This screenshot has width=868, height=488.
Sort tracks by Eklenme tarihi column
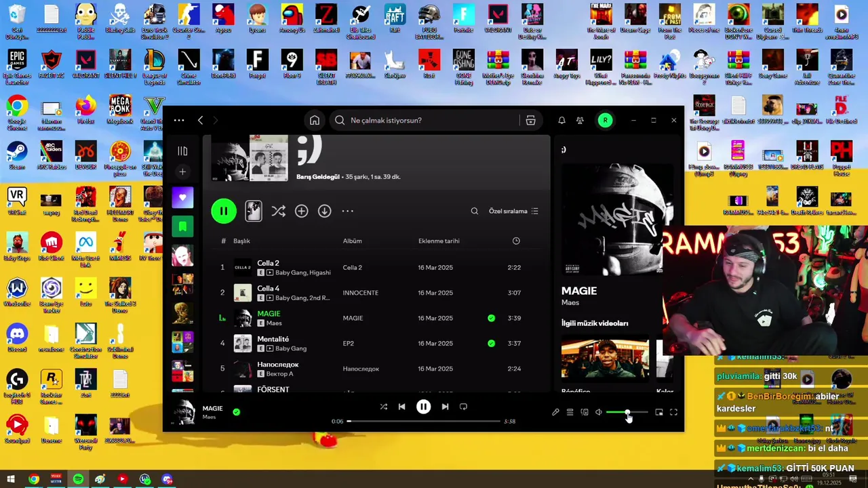(x=439, y=241)
